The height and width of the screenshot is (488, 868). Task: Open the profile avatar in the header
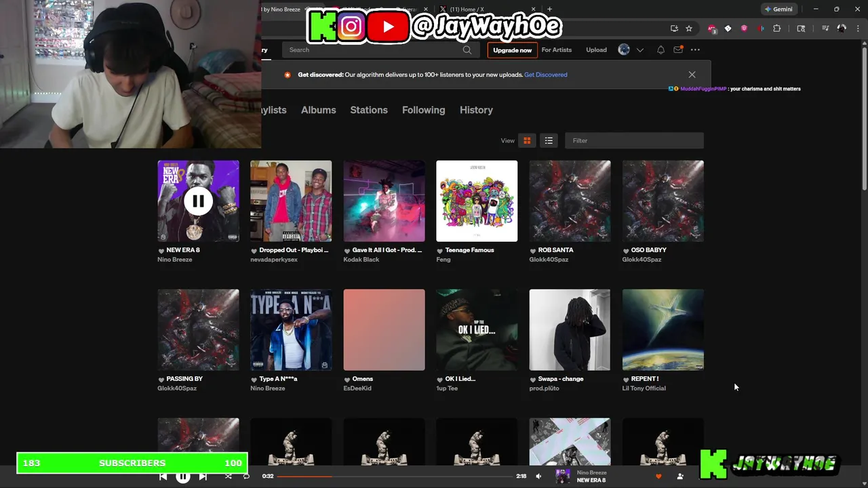tap(624, 49)
